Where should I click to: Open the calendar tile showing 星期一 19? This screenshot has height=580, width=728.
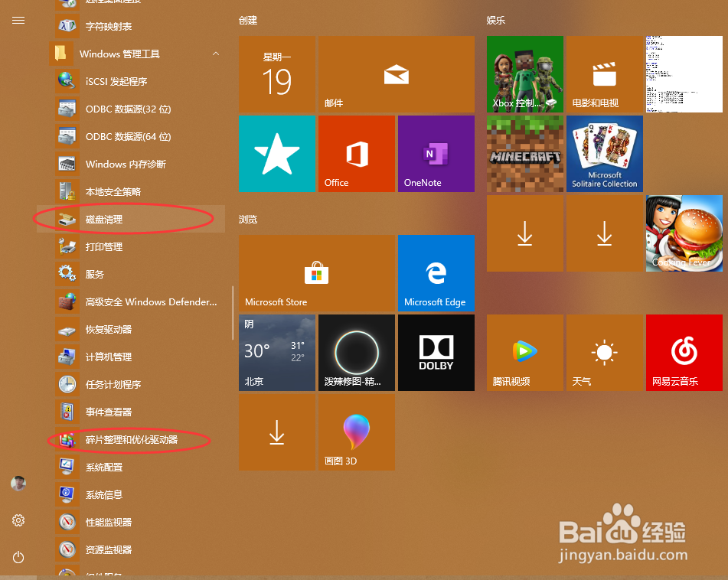click(x=277, y=74)
